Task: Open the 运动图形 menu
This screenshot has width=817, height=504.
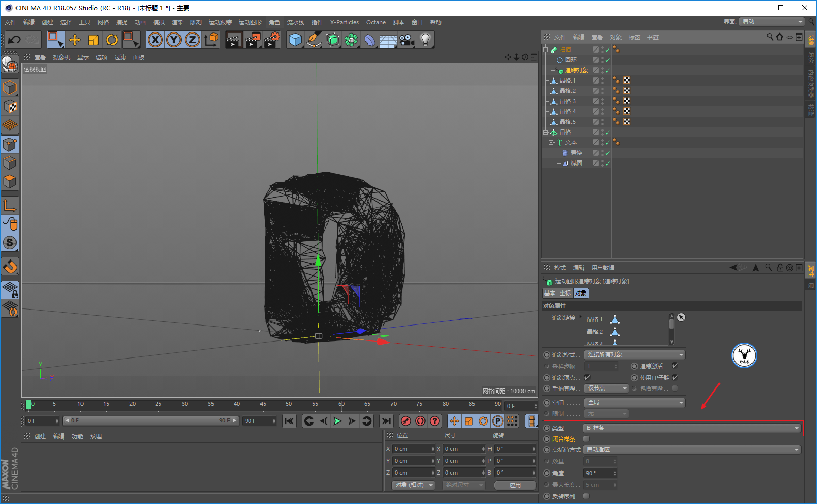Action: click(250, 22)
